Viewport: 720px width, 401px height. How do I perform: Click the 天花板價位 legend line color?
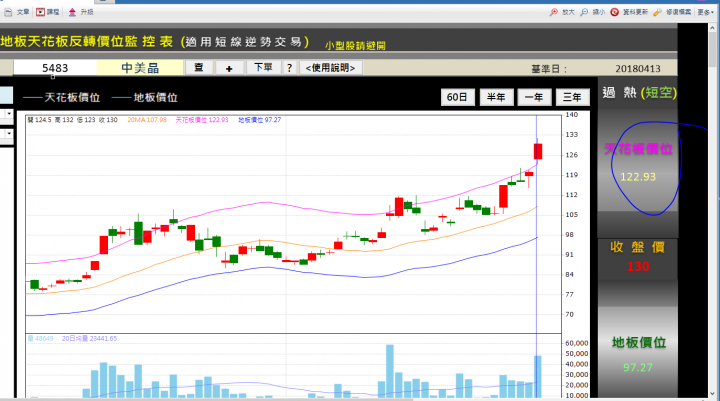click(x=32, y=97)
